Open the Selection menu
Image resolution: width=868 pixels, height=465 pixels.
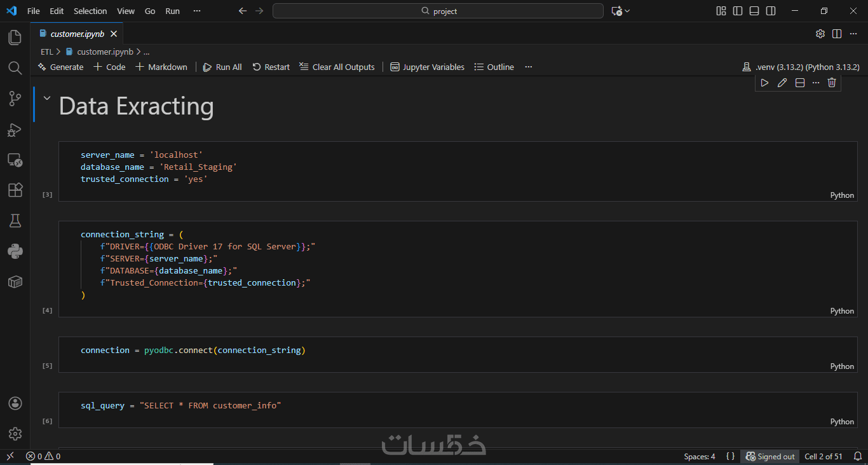pos(90,11)
